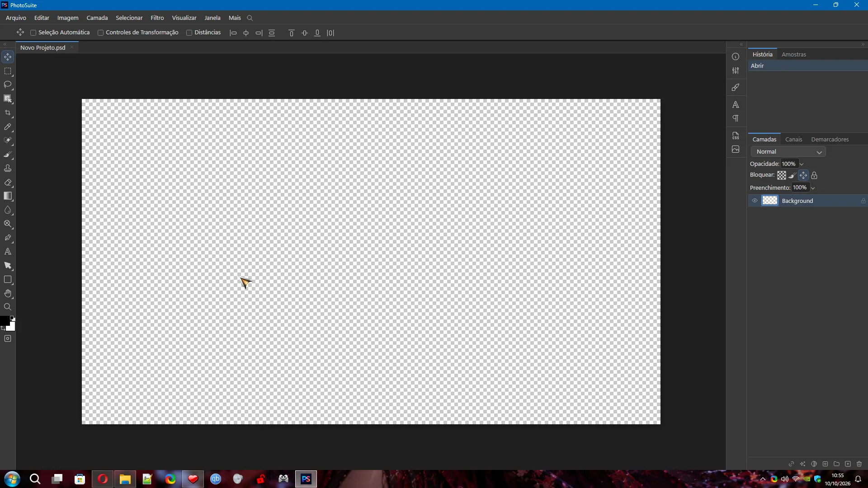868x488 pixels.
Task: Enable Distâncias checkbox
Action: tap(189, 33)
